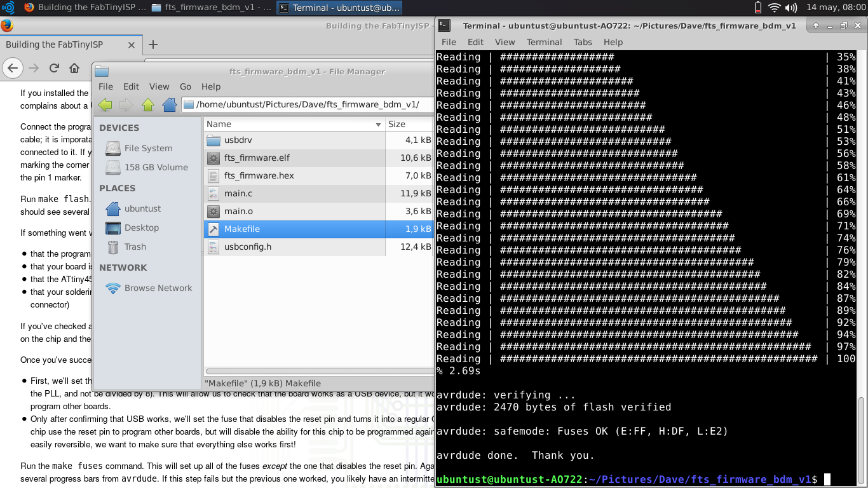Click the 12,4 kB size cell
The image size is (868, 488).
[416, 247]
